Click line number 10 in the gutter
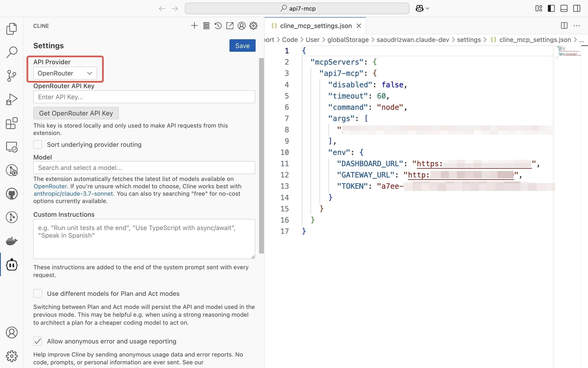 (285, 152)
